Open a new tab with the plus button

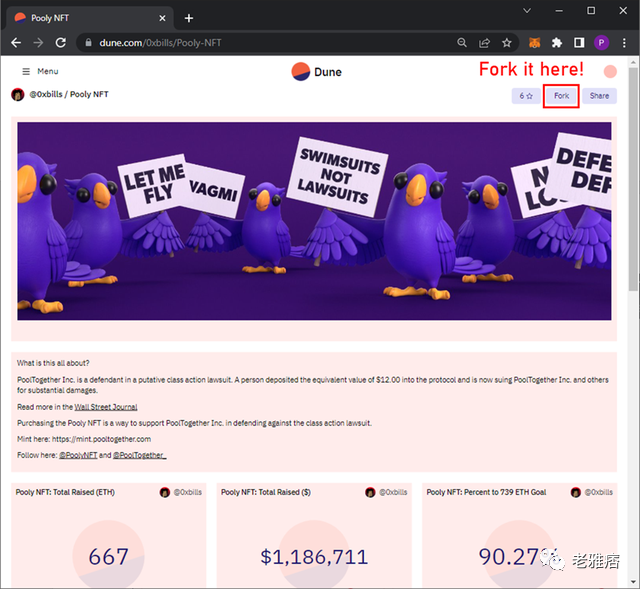[189, 18]
